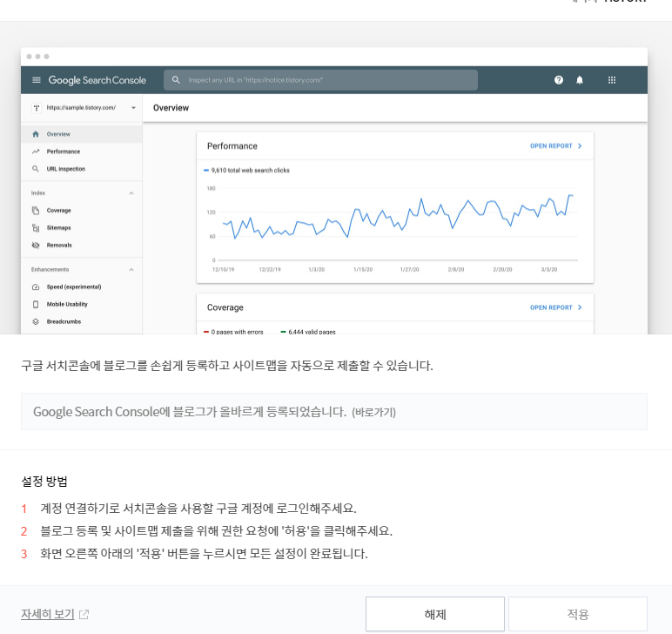Click the 3/3/20 date label on chart
This screenshot has height=634, width=672.
pos(549,270)
